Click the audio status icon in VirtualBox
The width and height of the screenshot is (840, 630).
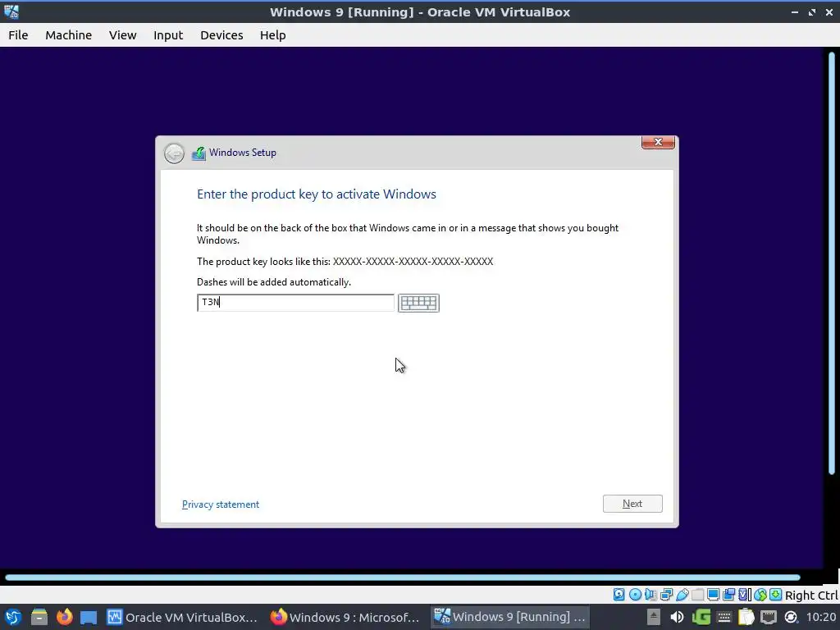pos(651,594)
